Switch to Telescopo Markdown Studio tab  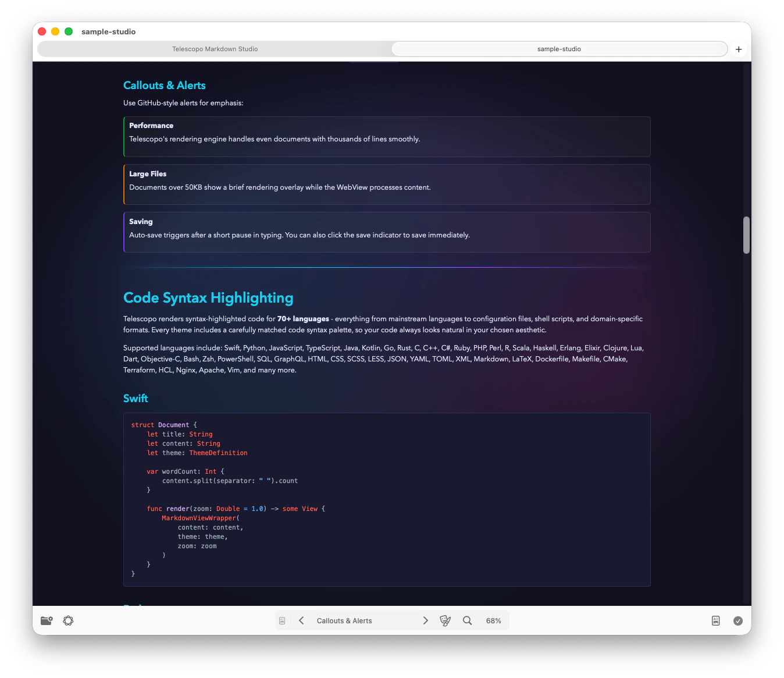coord(215,49)
